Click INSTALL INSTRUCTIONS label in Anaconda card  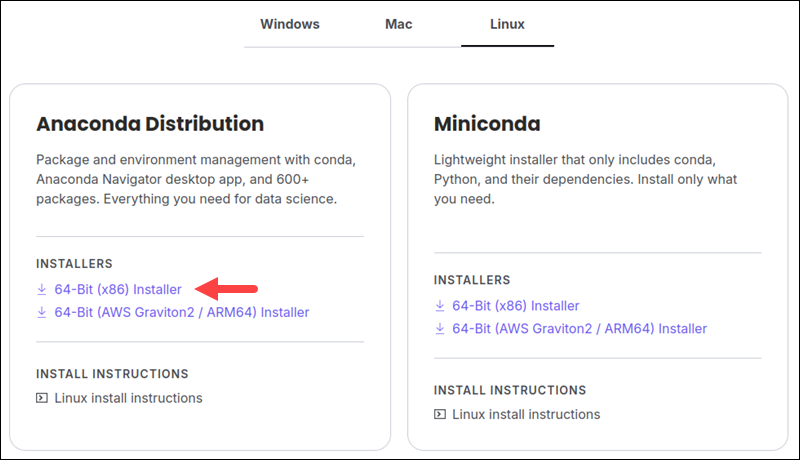click(x=112, y=374)
